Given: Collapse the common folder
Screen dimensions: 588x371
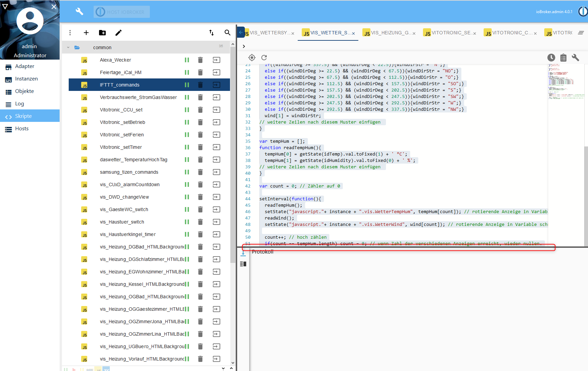Looking at the screenshot, I should point(68,47).
